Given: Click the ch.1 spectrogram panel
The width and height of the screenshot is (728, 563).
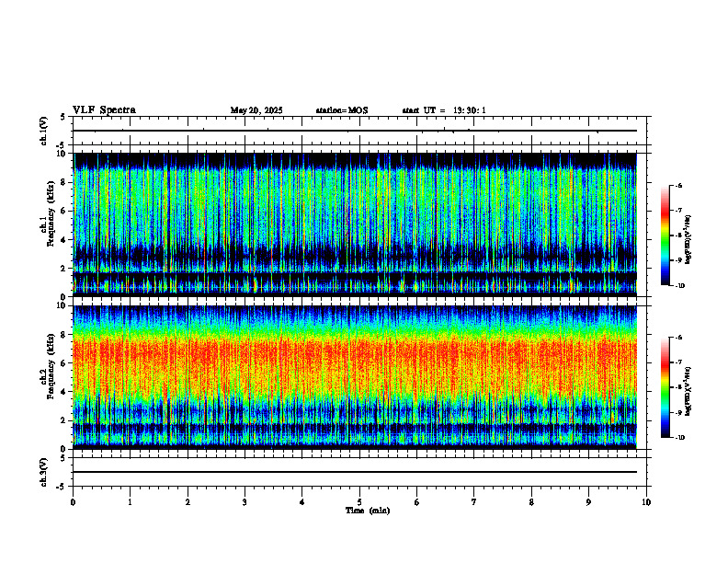Looking at the screenshot, I should (x=355, y=224).
